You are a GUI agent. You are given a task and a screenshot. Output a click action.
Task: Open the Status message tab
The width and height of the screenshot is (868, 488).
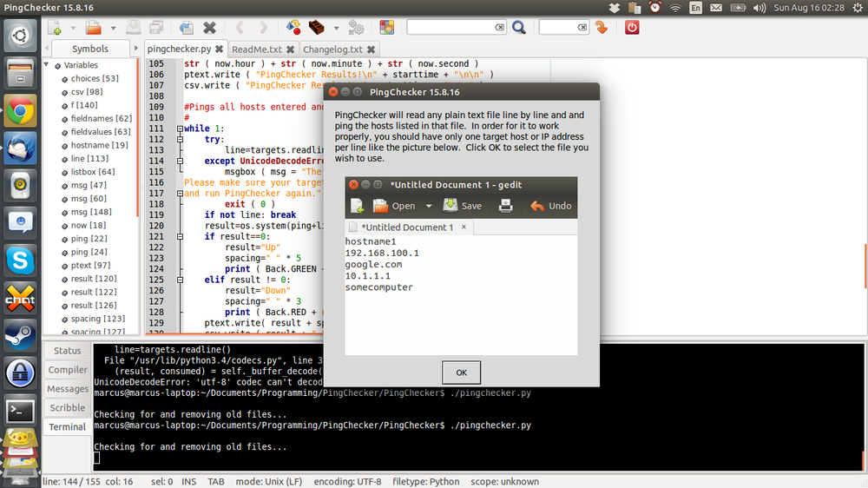[68, 351]
